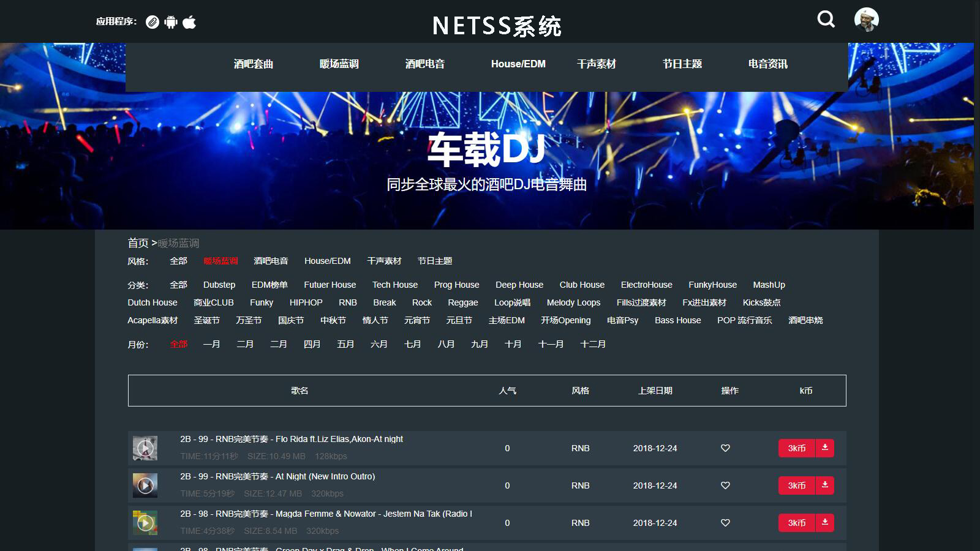This screenshot has width=980, height=551.
Task: Toggle the heart for At Night (New Intro Outro)
Action: 725,485
